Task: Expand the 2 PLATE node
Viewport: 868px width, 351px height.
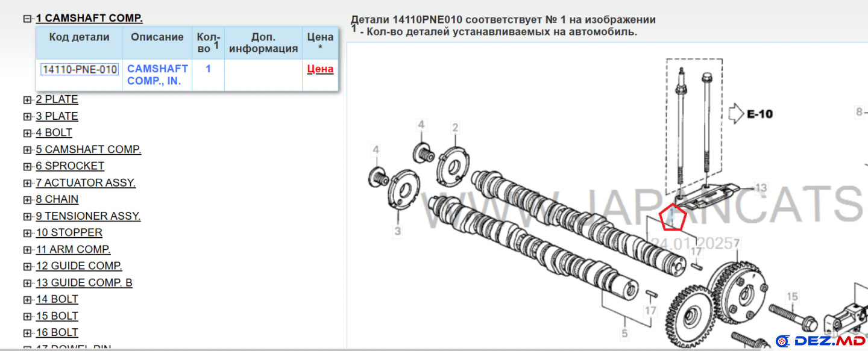Action: [x=27, y=100]
